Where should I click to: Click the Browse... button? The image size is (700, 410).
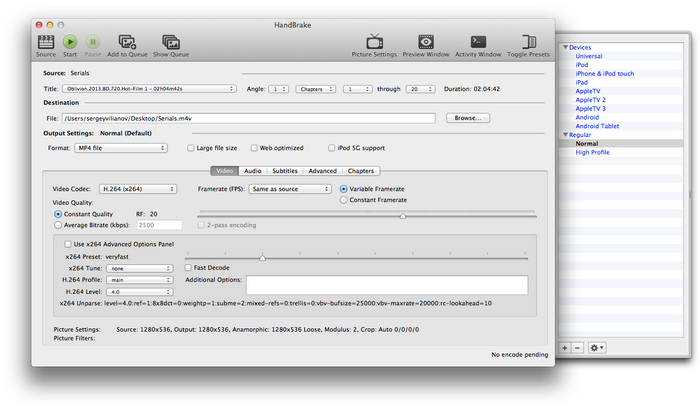point(467,118)
